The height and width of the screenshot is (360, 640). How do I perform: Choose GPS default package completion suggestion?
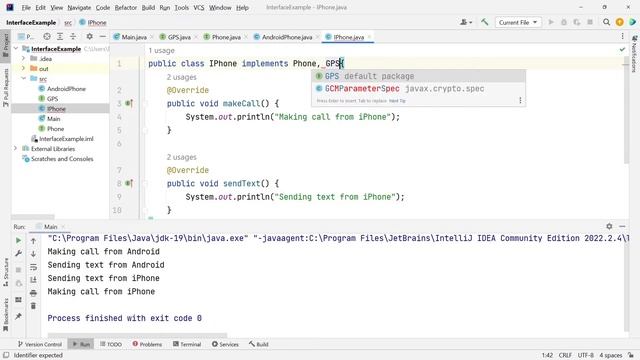tap(418, 76)
